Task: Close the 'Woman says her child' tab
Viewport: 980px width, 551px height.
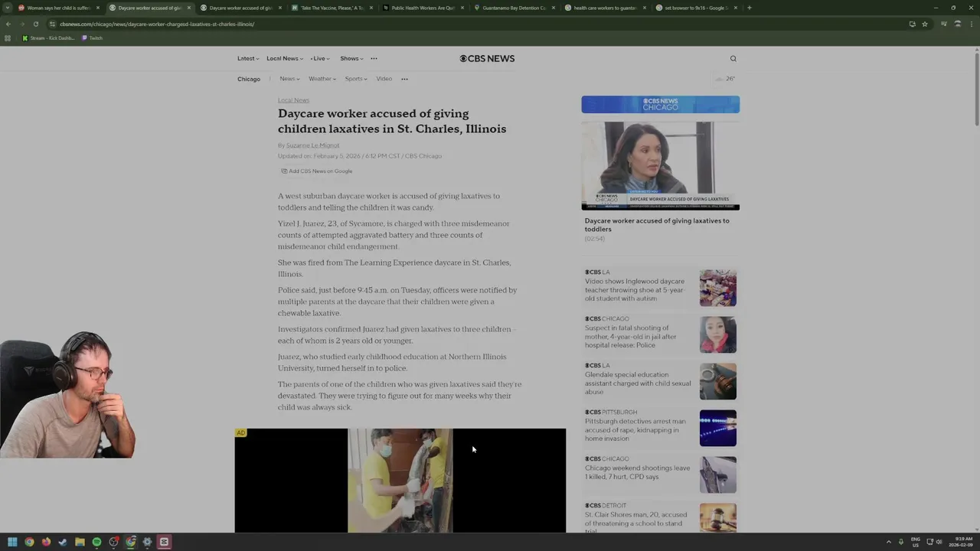Action: click(x=98, y=8)
